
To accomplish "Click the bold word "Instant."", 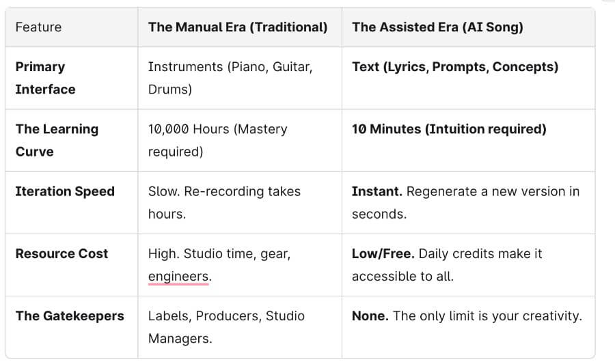I will point(377,191).
